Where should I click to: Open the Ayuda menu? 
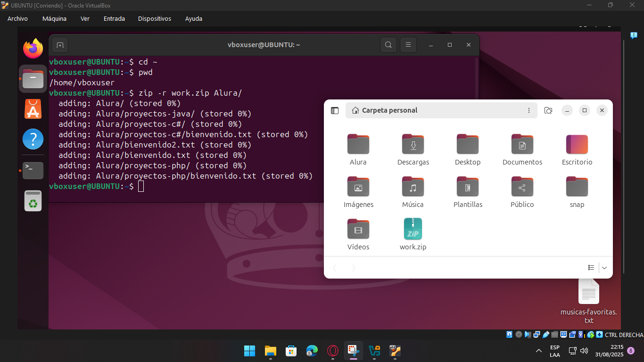click(193, 19)
